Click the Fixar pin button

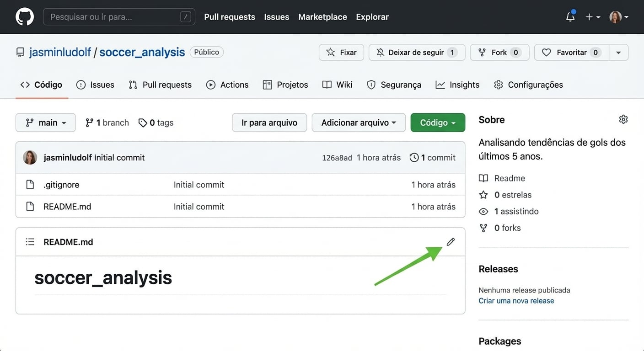[x=341, y=53]
